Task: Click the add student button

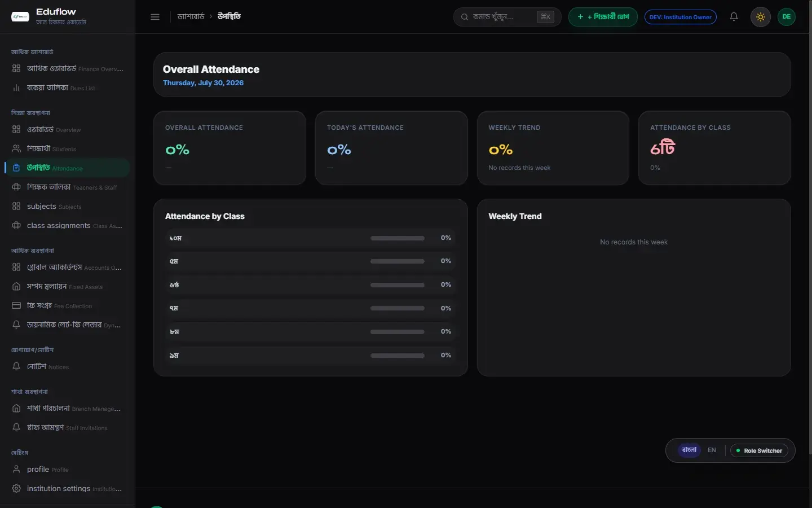Action: [x=603, y=17]
